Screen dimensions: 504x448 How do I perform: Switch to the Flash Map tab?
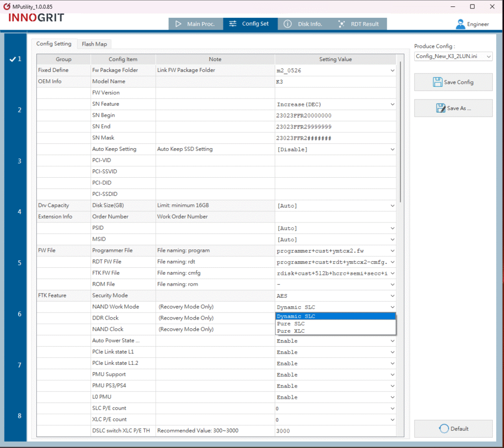[94, 44]
